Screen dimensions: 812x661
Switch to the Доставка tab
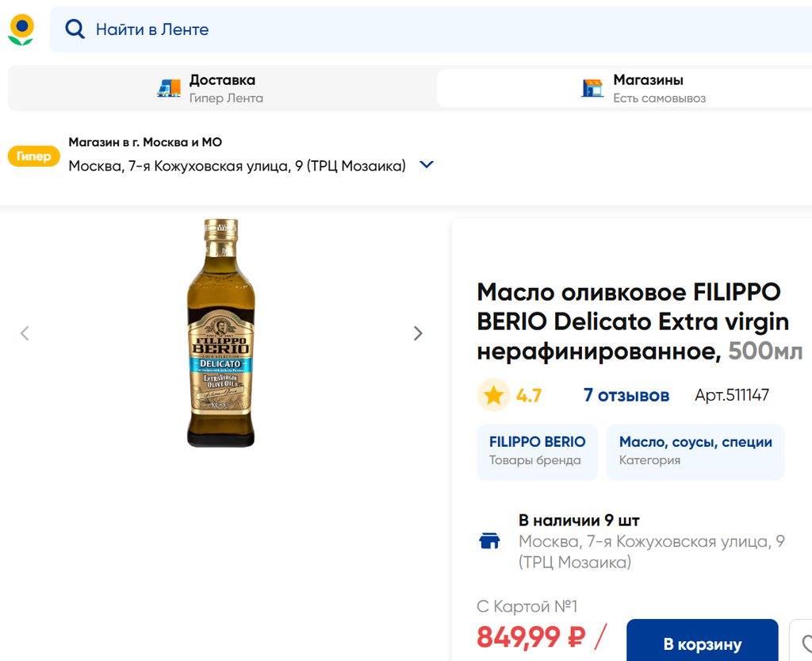click(x=221, y=88)
